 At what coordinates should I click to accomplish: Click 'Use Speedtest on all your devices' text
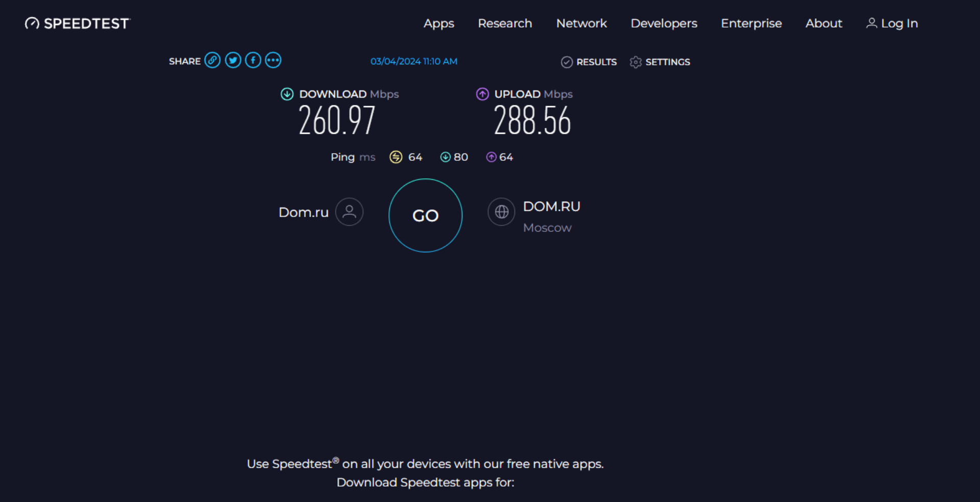pos(425,464)
